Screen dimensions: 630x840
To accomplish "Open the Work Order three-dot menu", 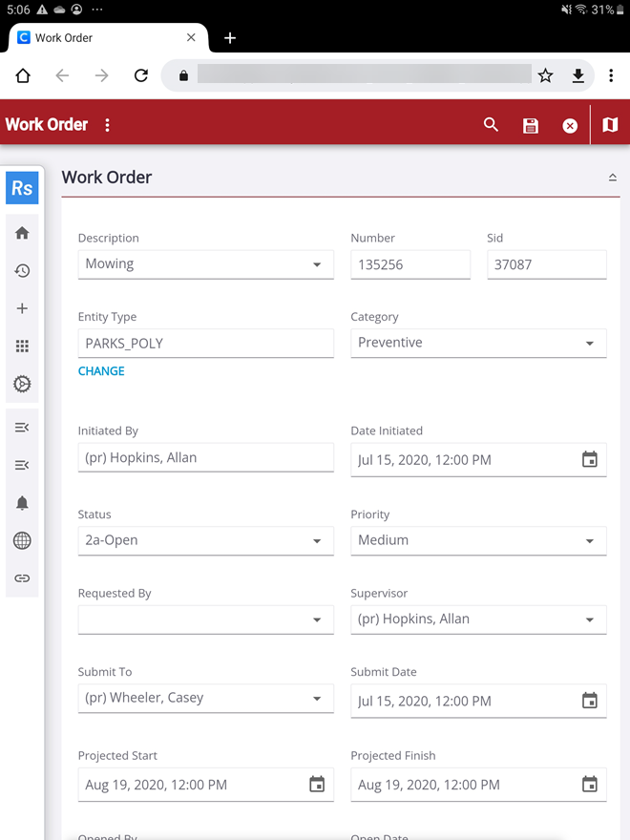I will [107, 125].
